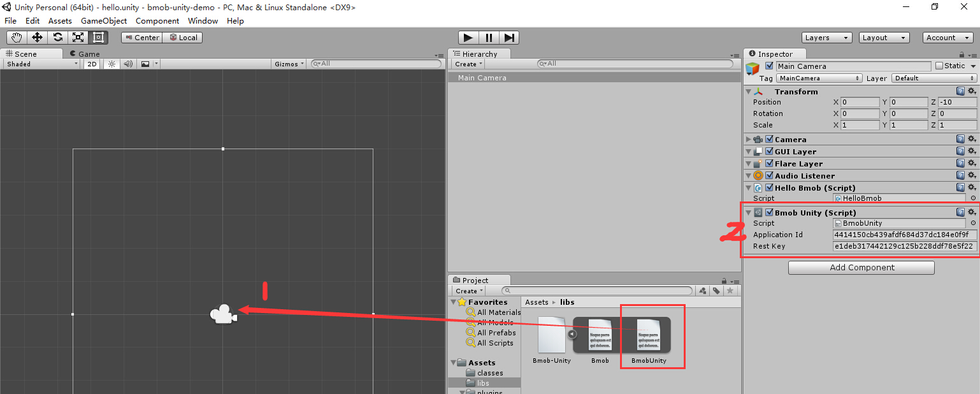Click the Step forward button
Viewport: 980px width, 394px height.
(509, 38)
